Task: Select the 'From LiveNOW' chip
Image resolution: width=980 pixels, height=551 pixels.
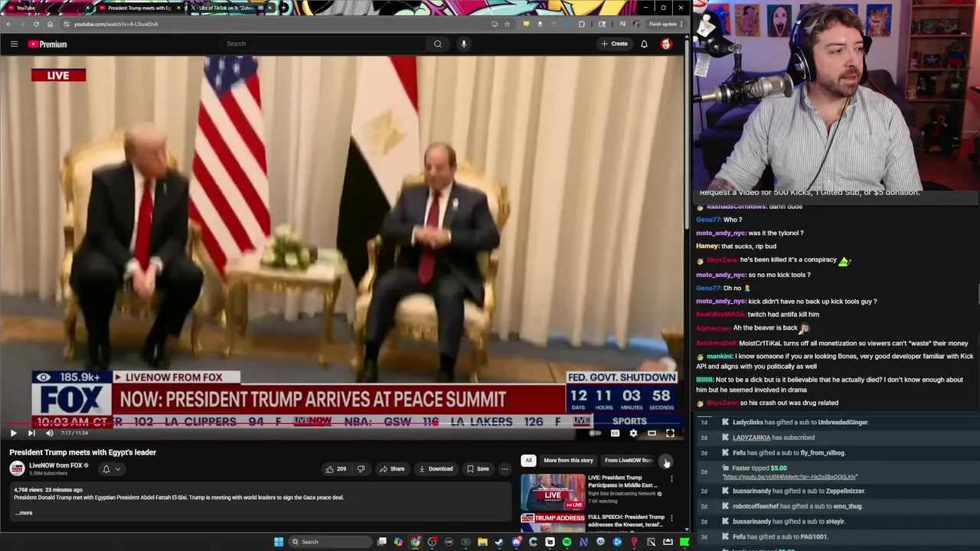Action: point(628,461)
